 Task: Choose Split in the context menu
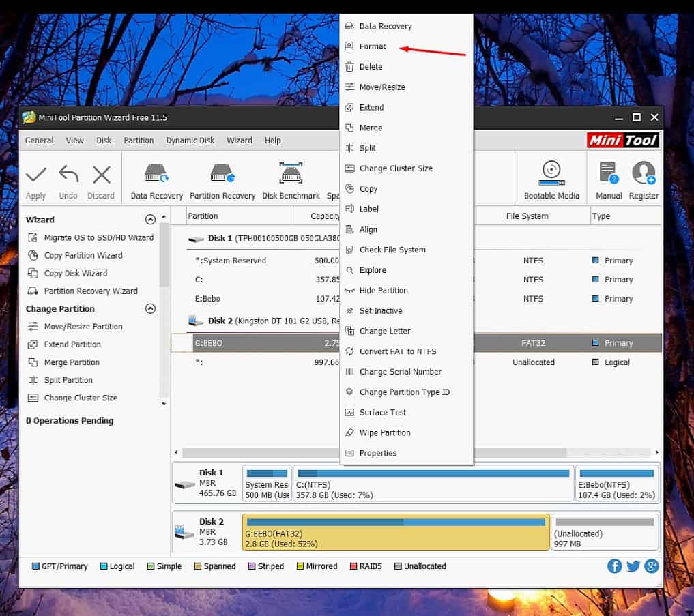click(406, 148)
